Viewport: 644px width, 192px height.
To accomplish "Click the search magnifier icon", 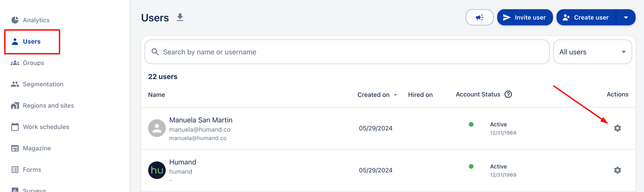I will (x=155, y=52).
